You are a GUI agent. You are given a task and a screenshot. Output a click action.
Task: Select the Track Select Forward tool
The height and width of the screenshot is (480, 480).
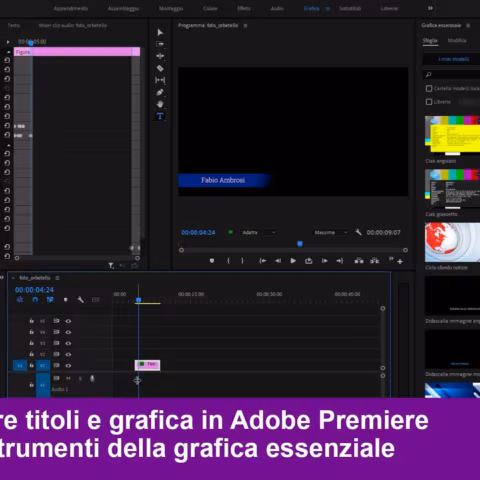click(160, 44)
